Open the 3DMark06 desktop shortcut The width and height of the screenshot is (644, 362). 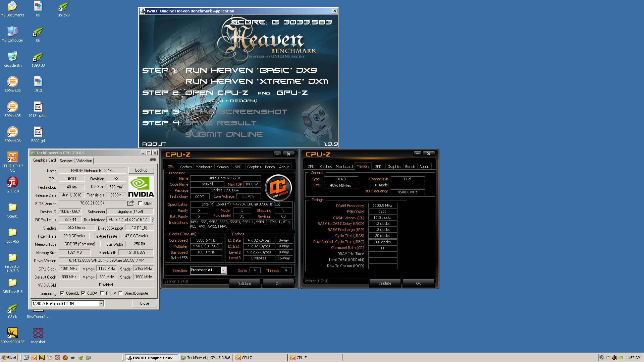point(12,135)
